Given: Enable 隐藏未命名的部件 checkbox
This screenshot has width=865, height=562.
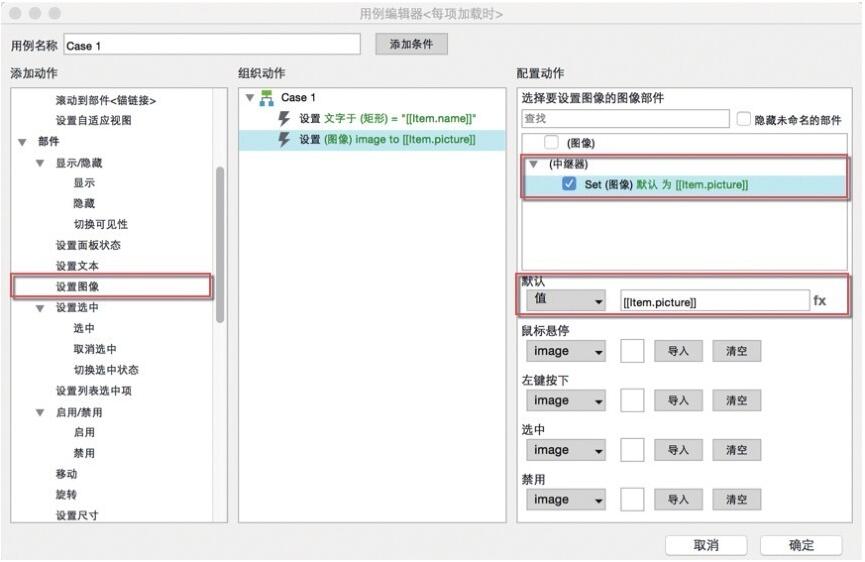Looking at the screenshot, I should point(743,119).
